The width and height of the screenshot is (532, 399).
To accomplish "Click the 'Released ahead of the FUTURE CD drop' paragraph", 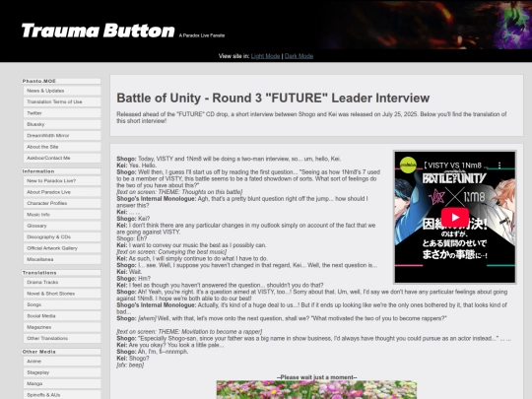I will click(x=311, y=117).
